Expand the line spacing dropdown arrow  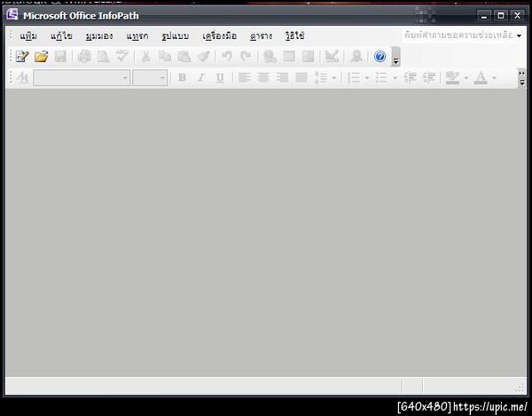point(334,78)
